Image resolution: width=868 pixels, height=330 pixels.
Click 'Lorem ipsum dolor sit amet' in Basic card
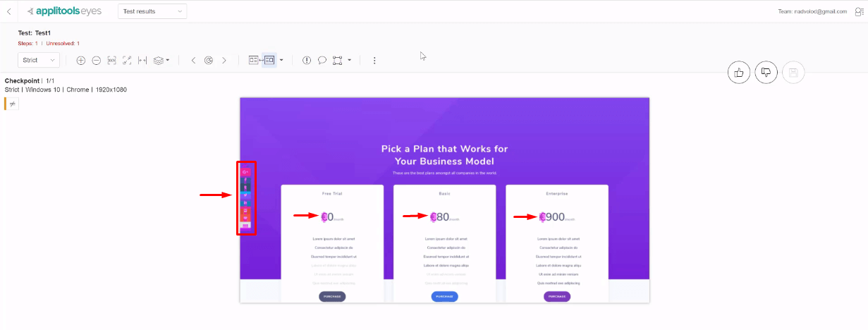(444, 239)
